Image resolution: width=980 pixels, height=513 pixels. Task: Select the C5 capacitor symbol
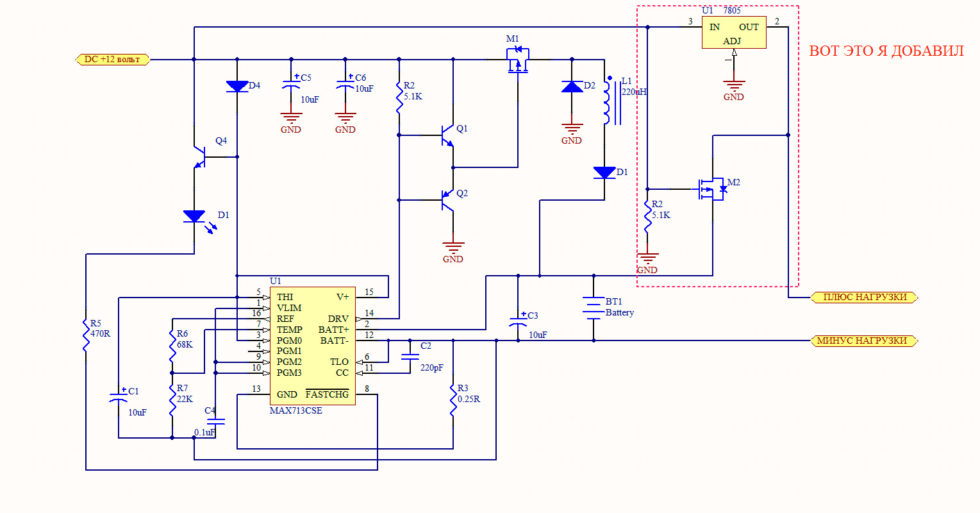point(292,85)
